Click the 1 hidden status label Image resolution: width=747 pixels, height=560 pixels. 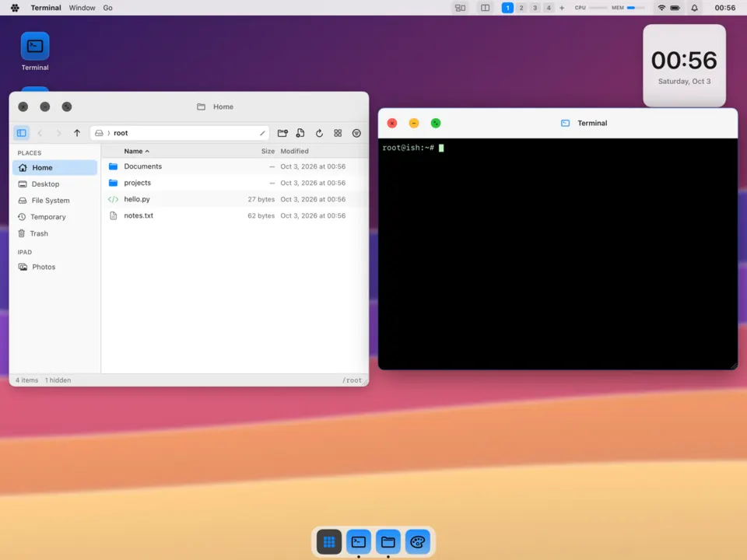pos(58,380)
